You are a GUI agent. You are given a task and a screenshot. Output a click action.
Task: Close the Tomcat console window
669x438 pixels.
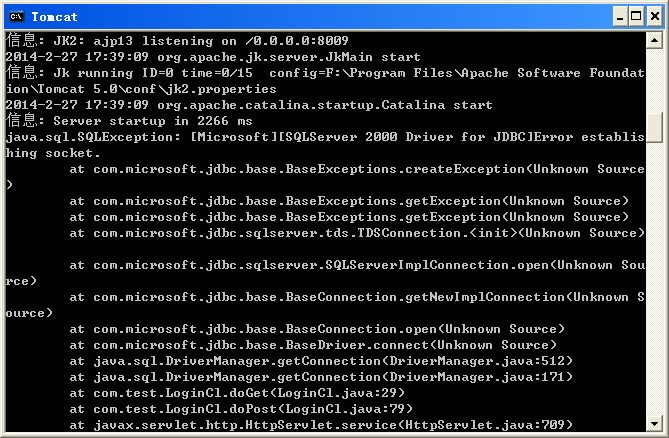point(655,17)
